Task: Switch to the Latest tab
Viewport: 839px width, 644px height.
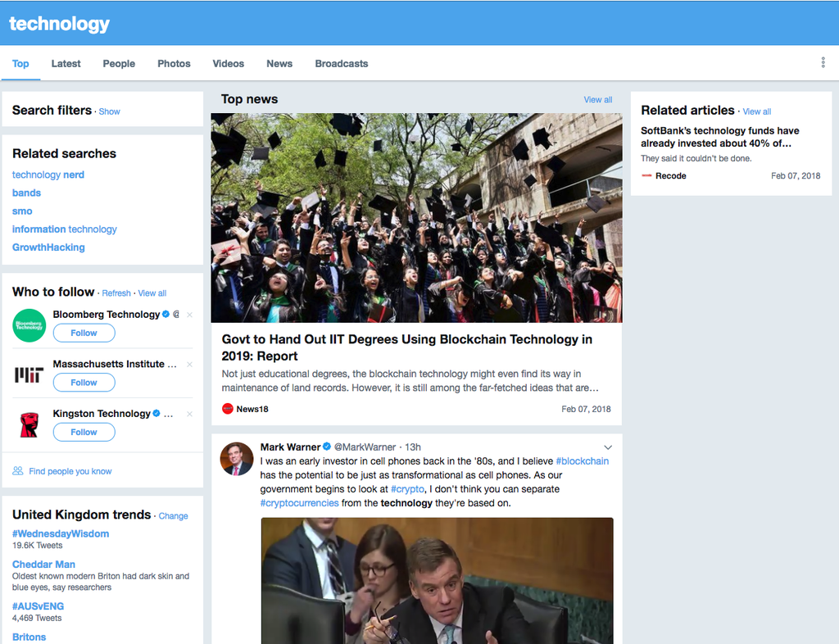Action: pyautogui.click(x=66, y=64)
